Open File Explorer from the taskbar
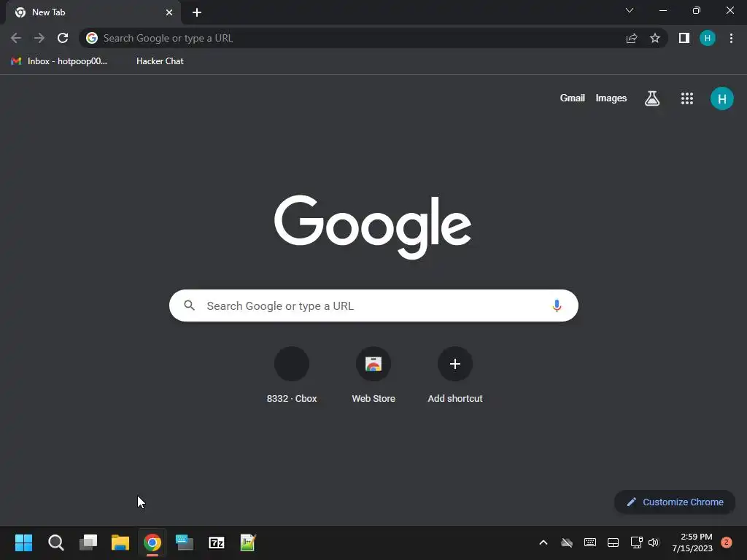The height and width of the screenshot is (560, 747). pyautogui.click(x=120, y=542)
